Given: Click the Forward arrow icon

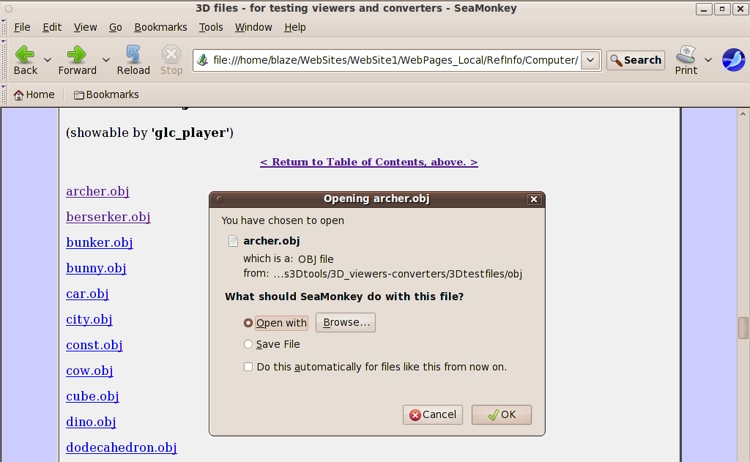Looking at the screenshot, I should click(x=76, y=55).
